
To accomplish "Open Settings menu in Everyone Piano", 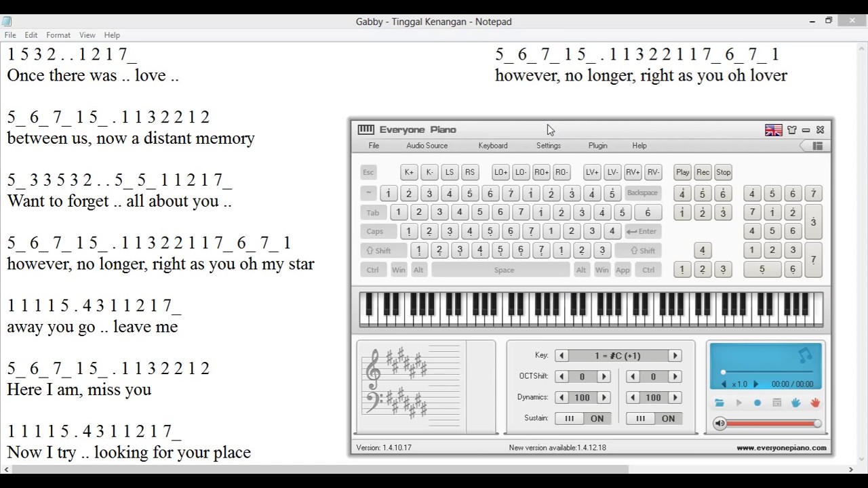I will point(549,146).
